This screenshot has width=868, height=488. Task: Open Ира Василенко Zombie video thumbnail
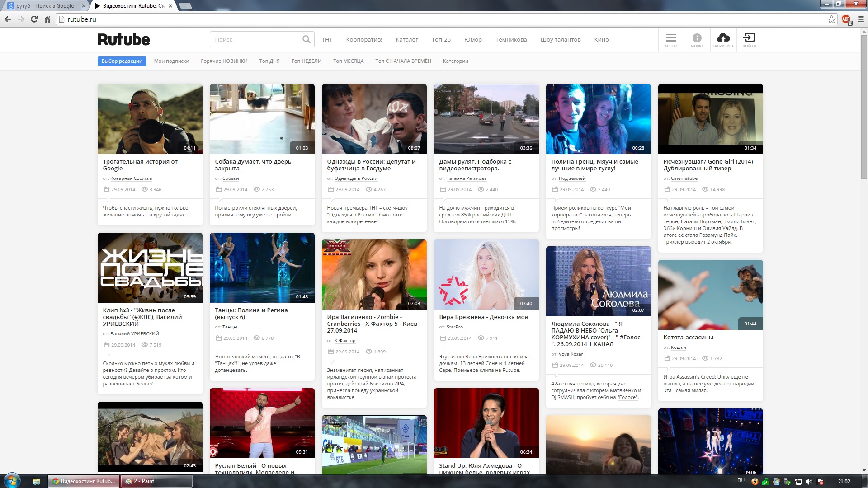click(374, 274)
